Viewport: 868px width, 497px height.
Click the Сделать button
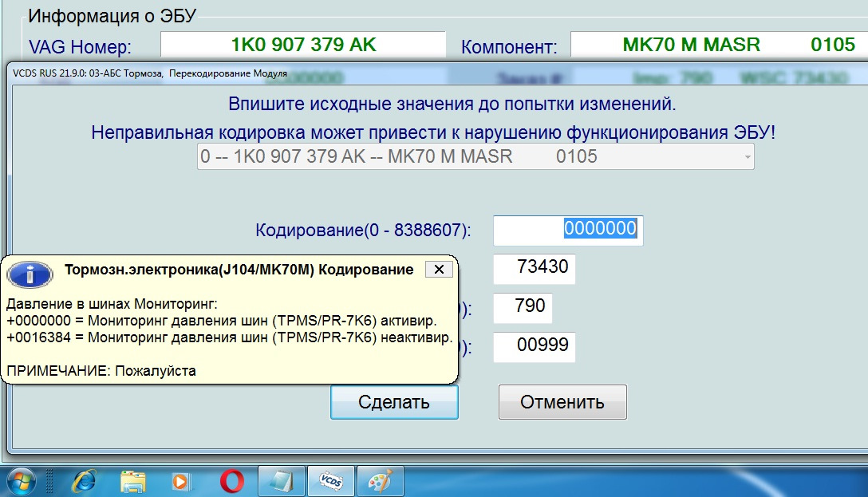[394, 402]
